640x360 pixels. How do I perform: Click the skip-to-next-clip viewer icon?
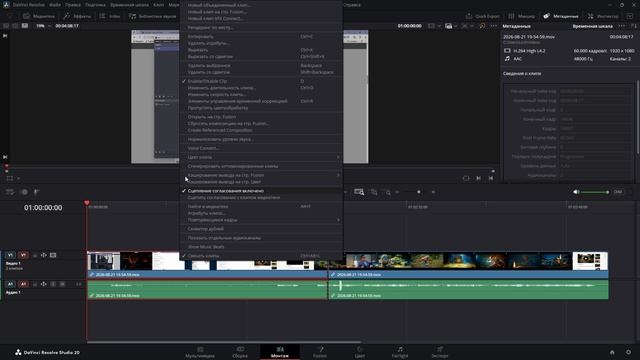click(x=478, y=178)
